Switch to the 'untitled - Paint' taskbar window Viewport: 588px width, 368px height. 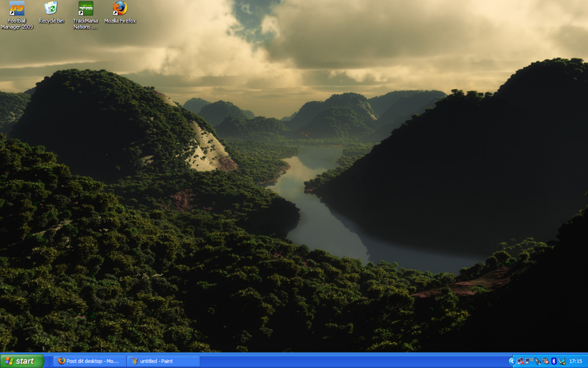(164, 361)
